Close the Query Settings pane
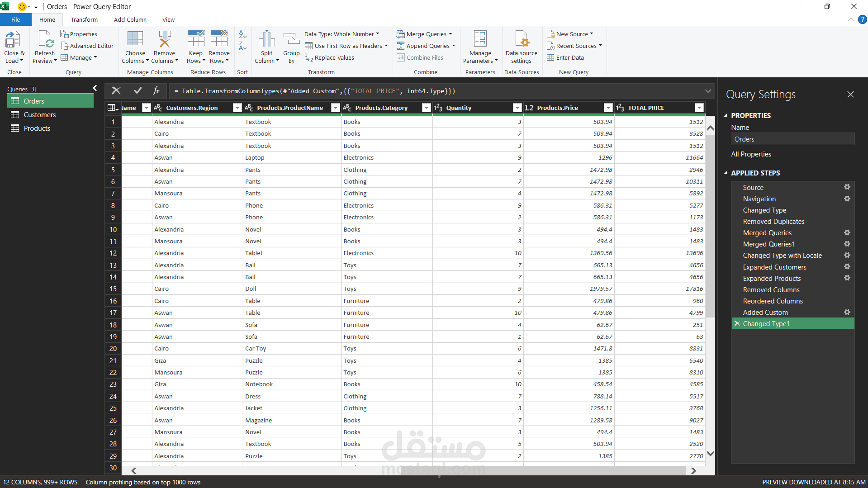868x488 pixels. coord(850,94)
